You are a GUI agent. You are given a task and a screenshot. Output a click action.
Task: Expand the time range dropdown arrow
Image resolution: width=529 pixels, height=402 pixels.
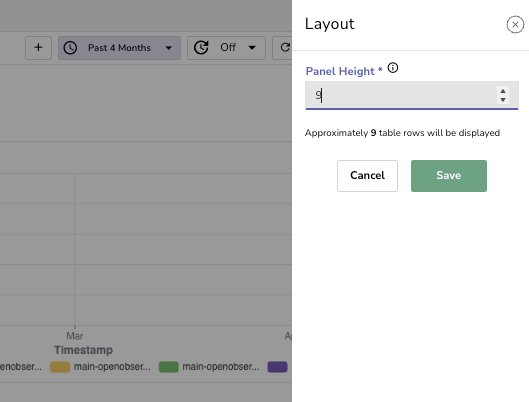169,48
